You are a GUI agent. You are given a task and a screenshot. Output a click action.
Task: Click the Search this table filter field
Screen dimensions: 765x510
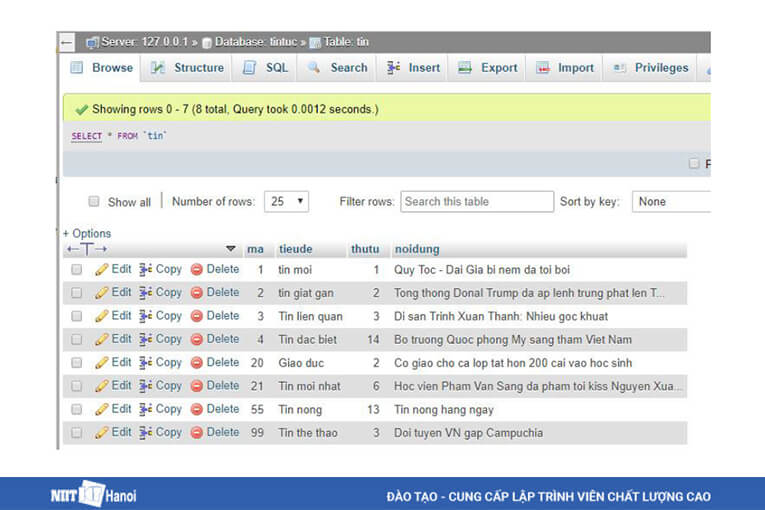coord(476,201)
